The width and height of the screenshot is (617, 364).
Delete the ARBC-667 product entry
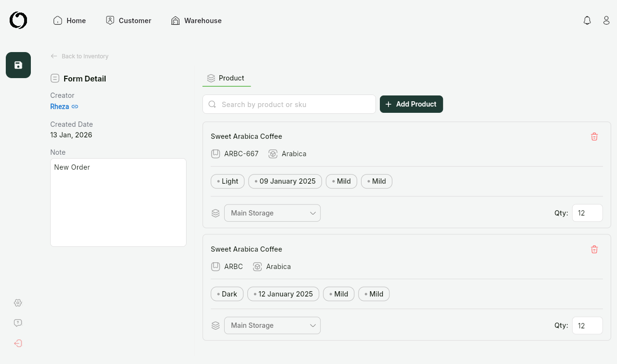[x=594, y=136]
